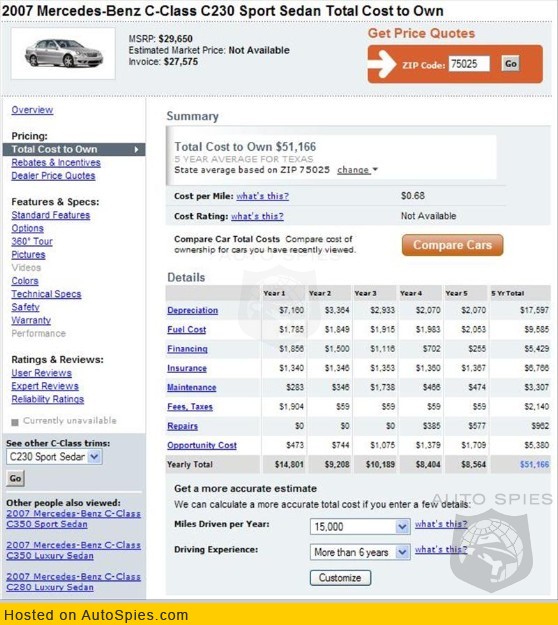Click the change dropdown arrow near ZIP 75025
The height and width of the screenshot is (625, 558).
(375, 170)
